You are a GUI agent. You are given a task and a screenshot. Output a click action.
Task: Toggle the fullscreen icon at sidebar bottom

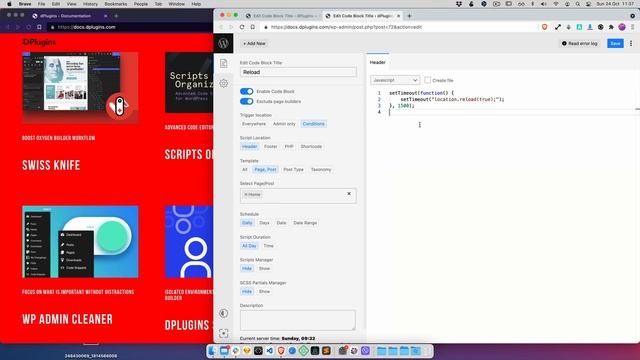(x=223, y=333)
